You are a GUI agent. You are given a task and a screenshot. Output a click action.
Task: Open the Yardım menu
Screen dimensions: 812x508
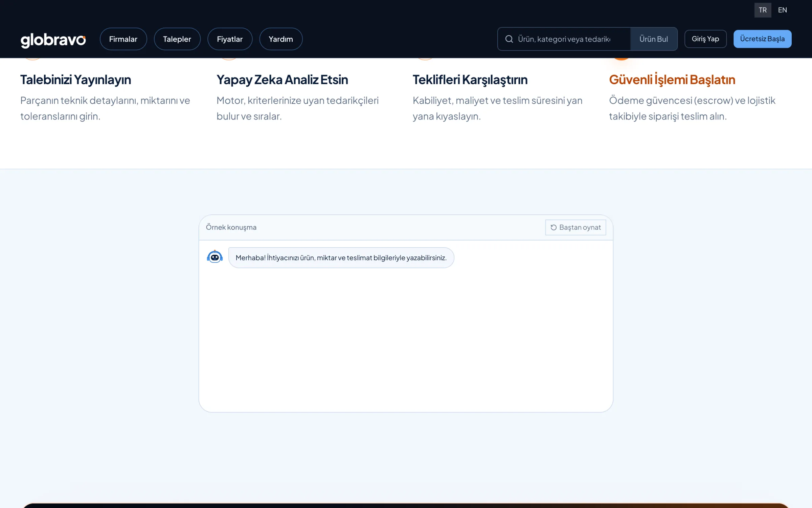click(x=281, y=39)
